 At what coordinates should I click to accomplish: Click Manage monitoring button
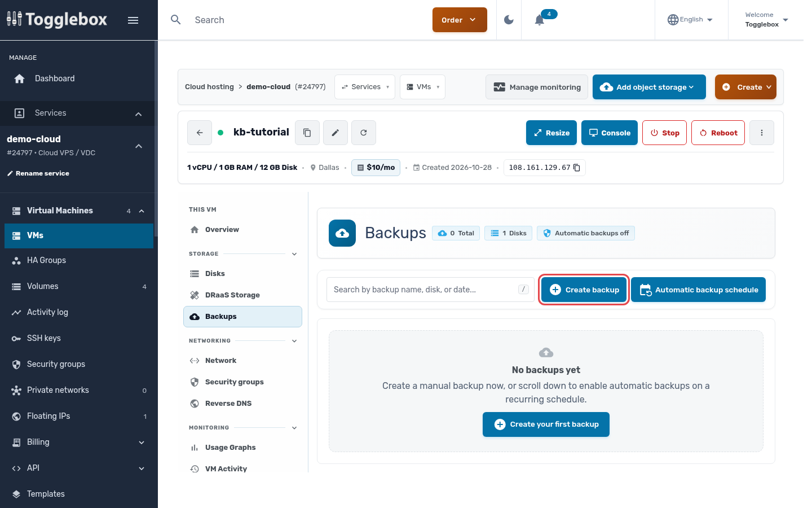537,87
